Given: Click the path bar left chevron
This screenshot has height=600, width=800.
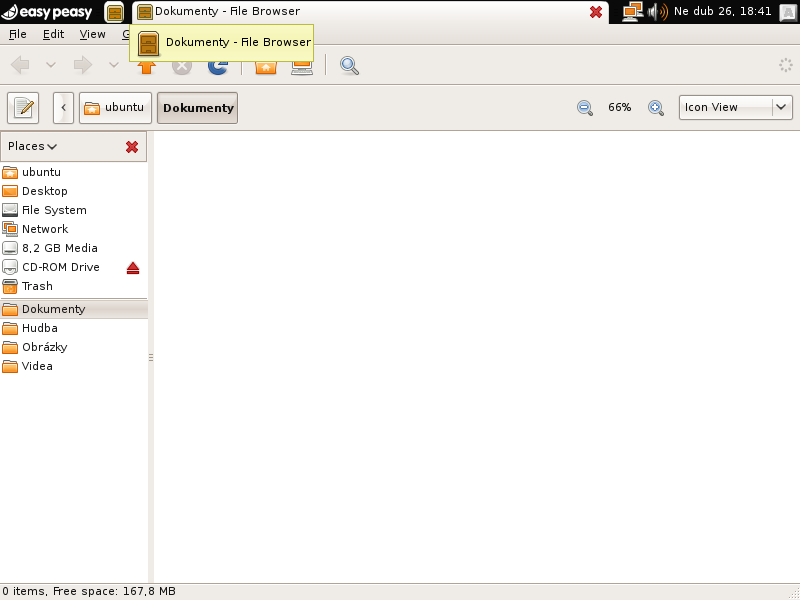Looking at the screenshot, I should point(63,108).
